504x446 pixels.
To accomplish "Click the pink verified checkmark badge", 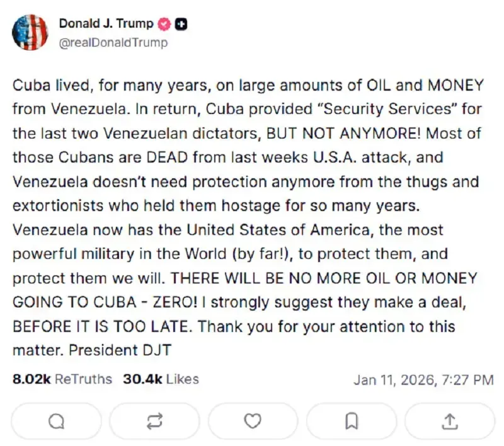I will 164,23.
